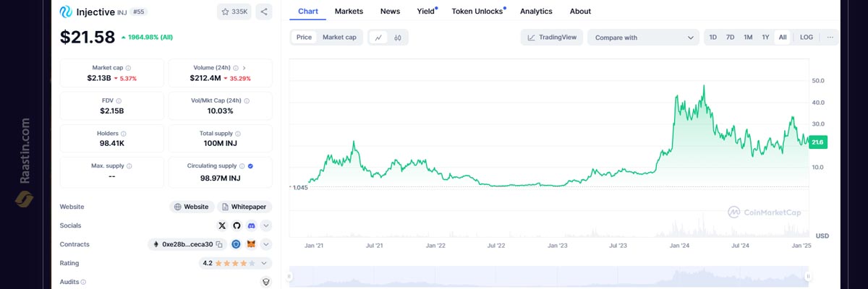This screenshot has width=868, height=289.
Task: Expand more socials chevron
Action: [265, 226]
